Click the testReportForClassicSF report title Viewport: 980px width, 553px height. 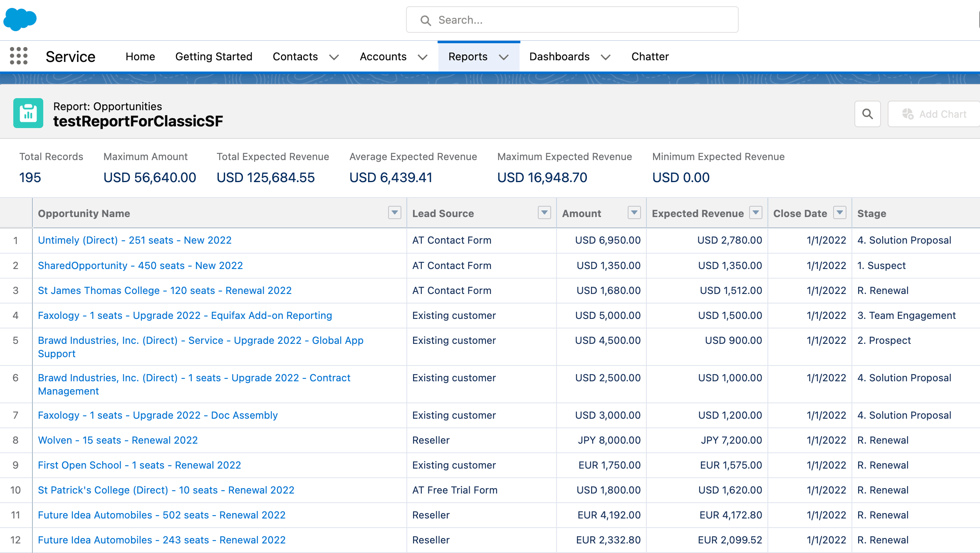coord(138,121)
